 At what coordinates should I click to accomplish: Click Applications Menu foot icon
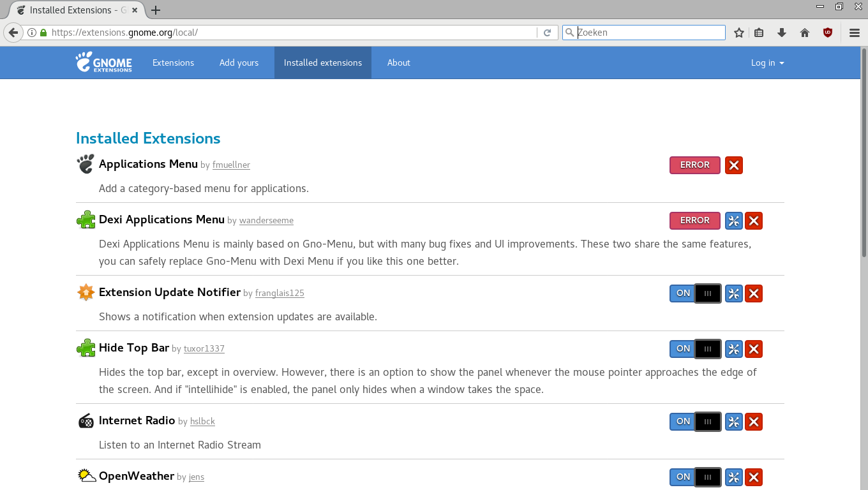[x=86, y=164]
